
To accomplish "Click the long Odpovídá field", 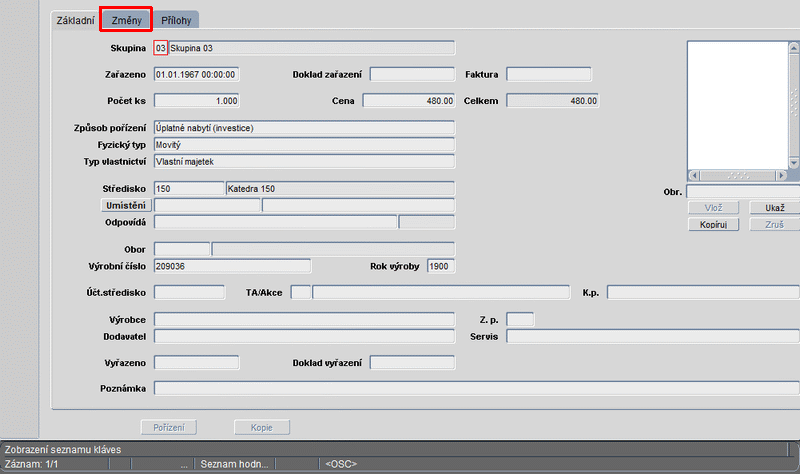I will tap(276, 222).
